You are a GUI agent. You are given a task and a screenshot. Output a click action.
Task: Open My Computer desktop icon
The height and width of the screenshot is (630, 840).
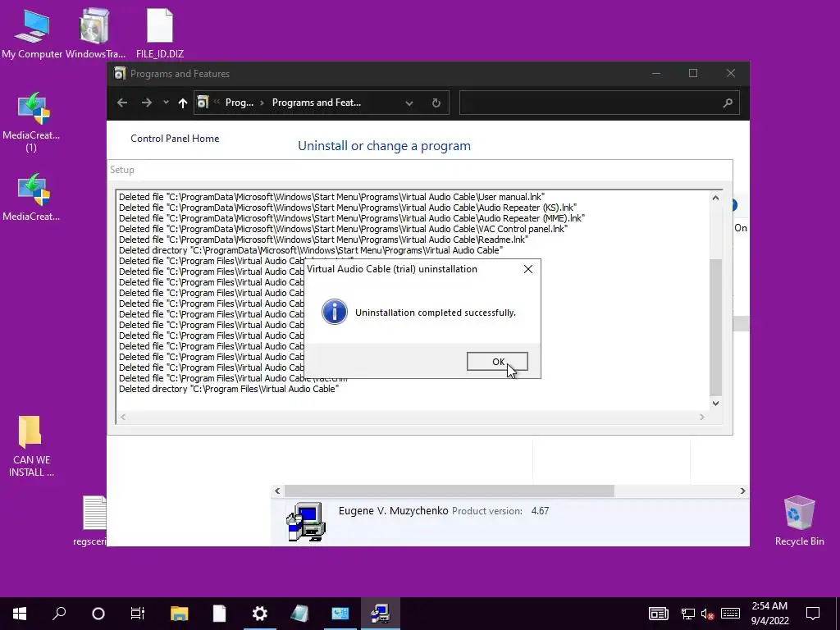(32, 33)
